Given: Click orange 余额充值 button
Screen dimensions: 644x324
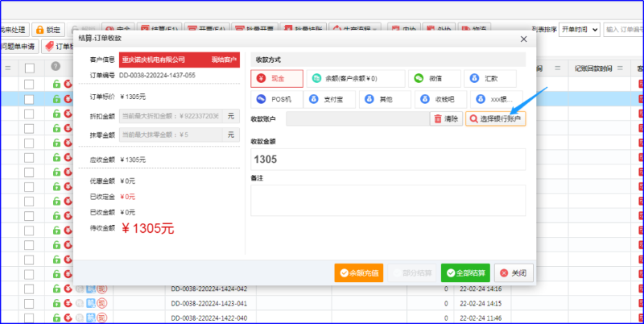Looking at the screenshot, I should 358,272.
